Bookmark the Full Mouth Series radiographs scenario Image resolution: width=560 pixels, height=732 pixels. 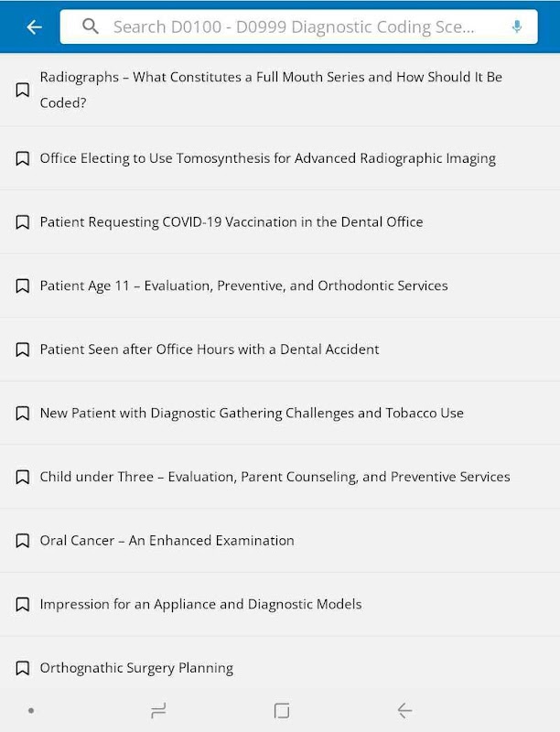pyautogui.click(x=22, y=90)
